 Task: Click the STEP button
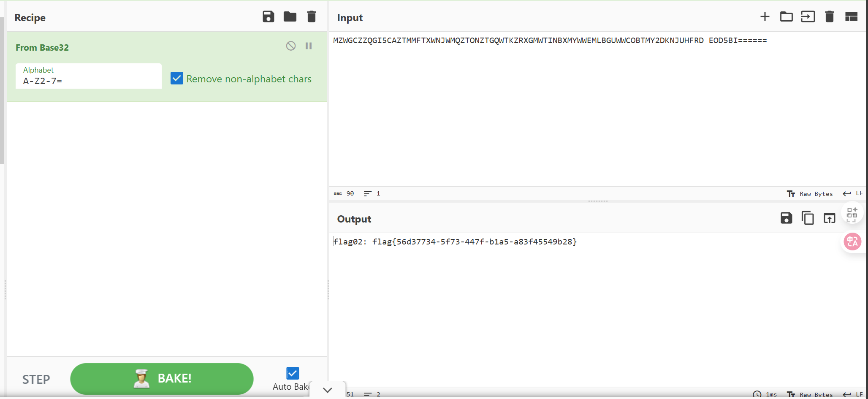point(36,379)
